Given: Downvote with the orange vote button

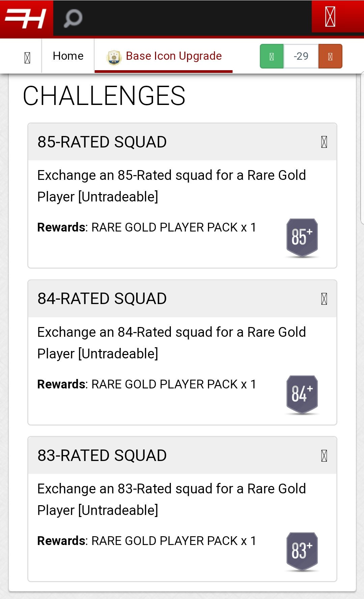Looking at the screenshot, I should tap(330, 56).
